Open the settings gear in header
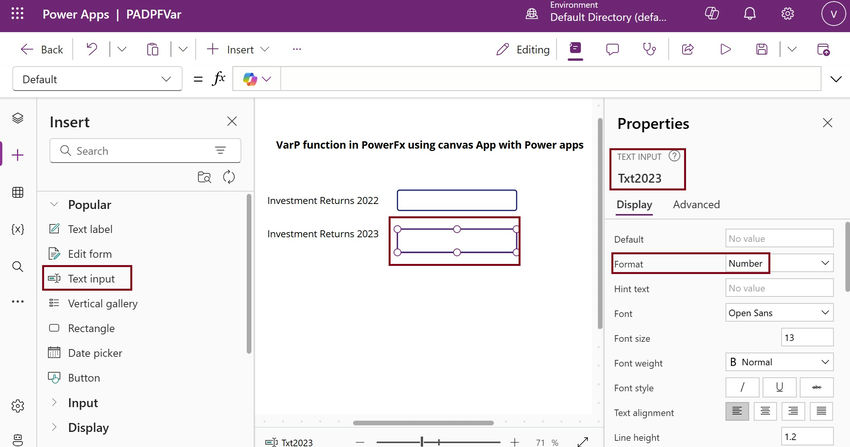The image size is (850, 447). pyautogui.click(x=788, y=14)
